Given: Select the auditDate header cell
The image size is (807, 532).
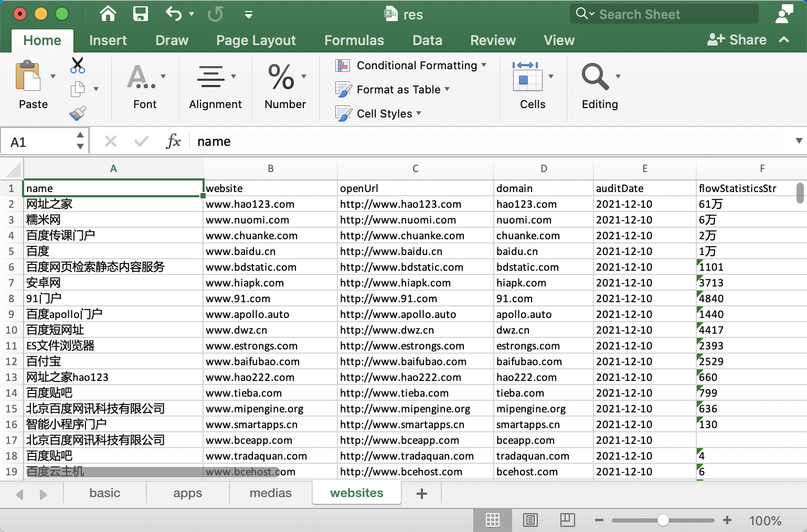Looking at the screenshot, I should pyautogui.click(x=645, y=188).
